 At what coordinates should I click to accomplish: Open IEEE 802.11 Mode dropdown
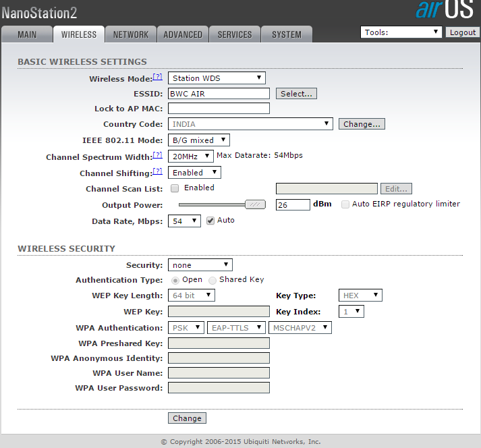click(199, 140)
